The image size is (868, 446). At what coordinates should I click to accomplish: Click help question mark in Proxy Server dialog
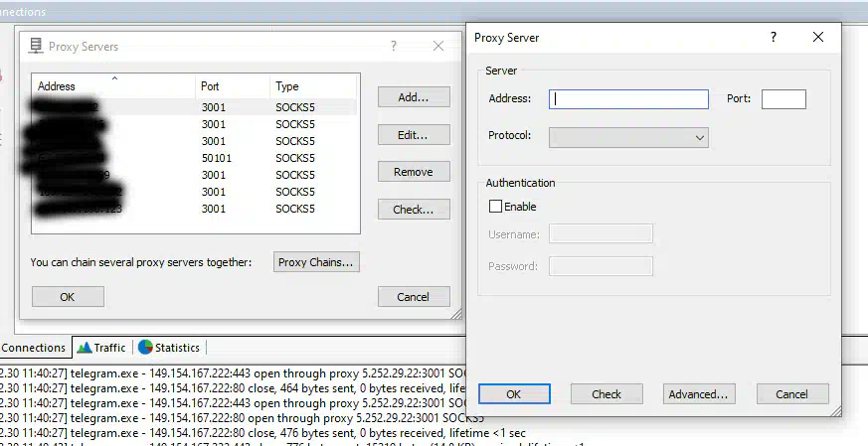(x=774, y=37)
